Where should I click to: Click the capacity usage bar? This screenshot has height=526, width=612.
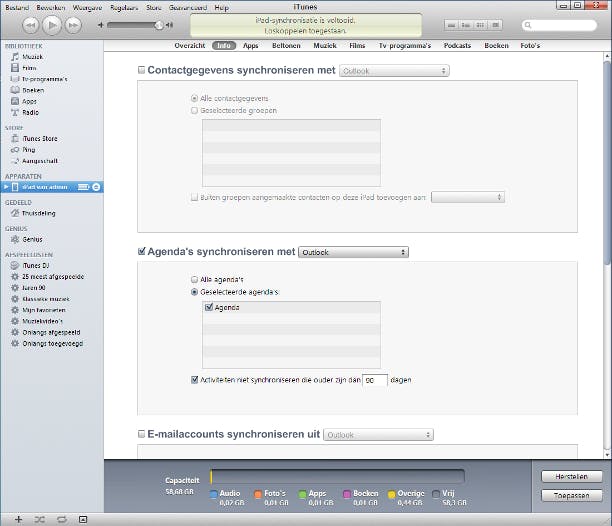337,476
